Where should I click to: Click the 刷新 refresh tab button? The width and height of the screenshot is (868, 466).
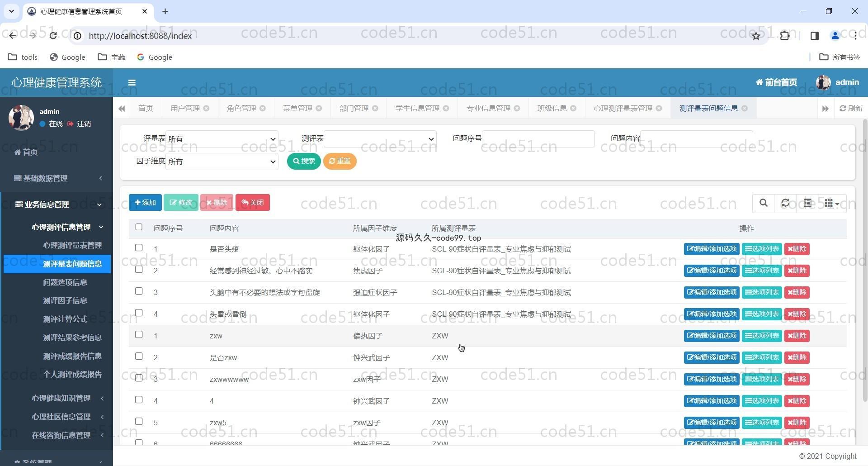click(851, 108)
